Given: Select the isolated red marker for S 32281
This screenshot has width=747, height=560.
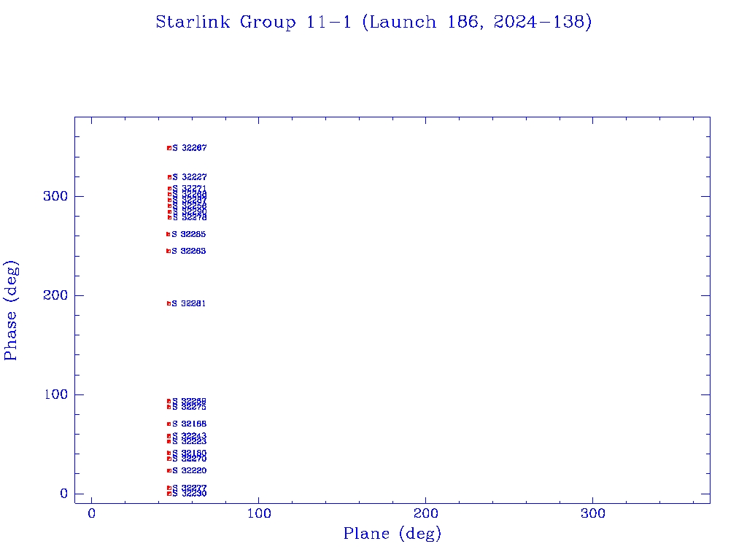Looking at the screenshot, I should [x=169, y=303].
